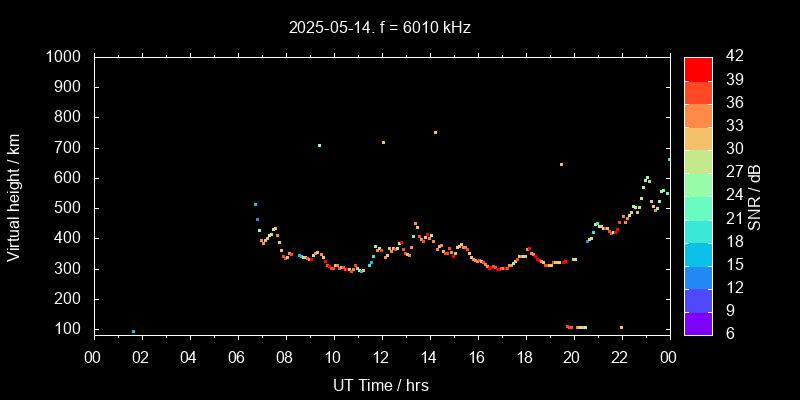The height and width of the screenshot is (400, 800).
Task: Click the isolated cyan point near 02 hrs
Action: point(133,331)
